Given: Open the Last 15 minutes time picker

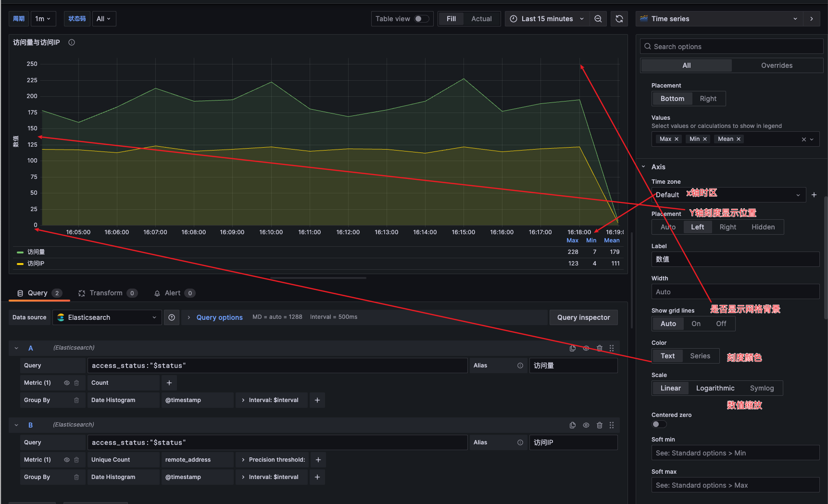Looking at the screenshot, I should (547, 19).
